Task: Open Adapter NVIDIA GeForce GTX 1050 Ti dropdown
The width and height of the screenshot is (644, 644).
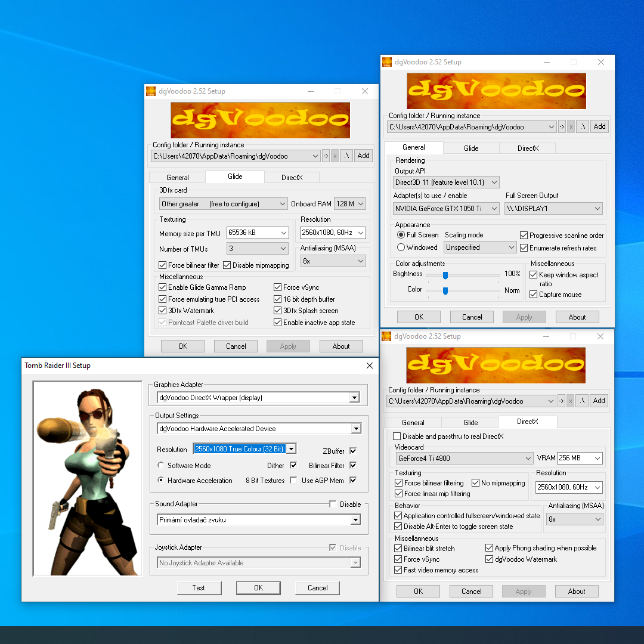Action: pos(446,209)
